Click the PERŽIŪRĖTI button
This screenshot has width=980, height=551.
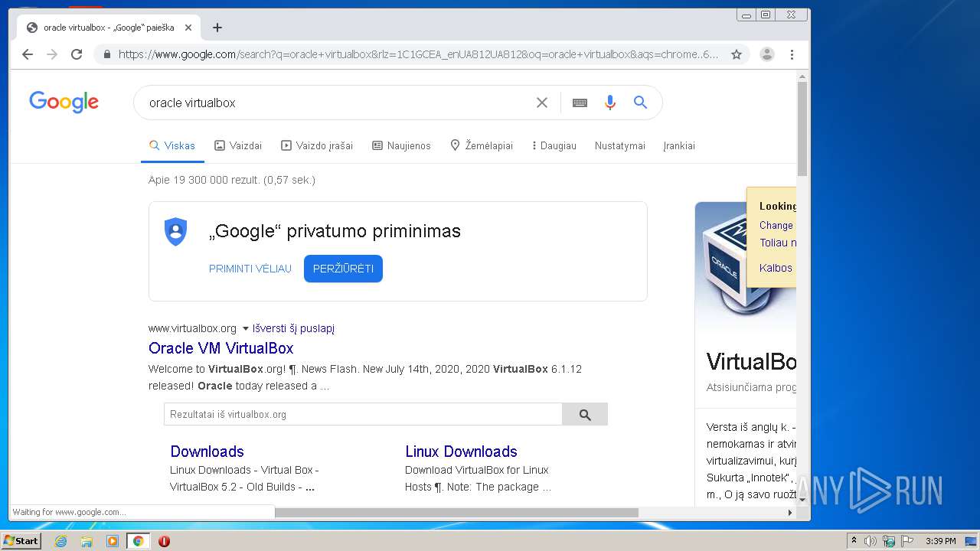[x=343, y=269]
